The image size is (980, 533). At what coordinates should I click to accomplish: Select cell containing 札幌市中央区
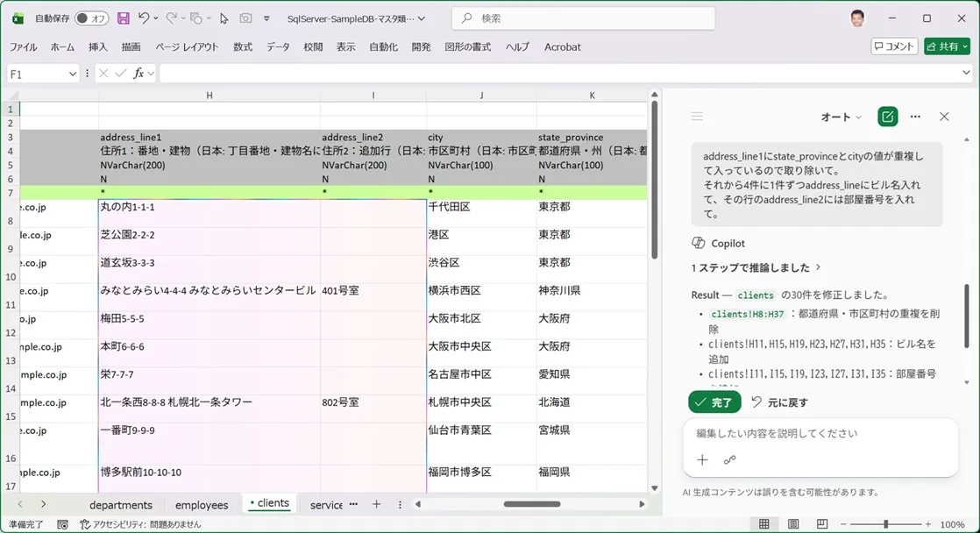click(481, 409)
